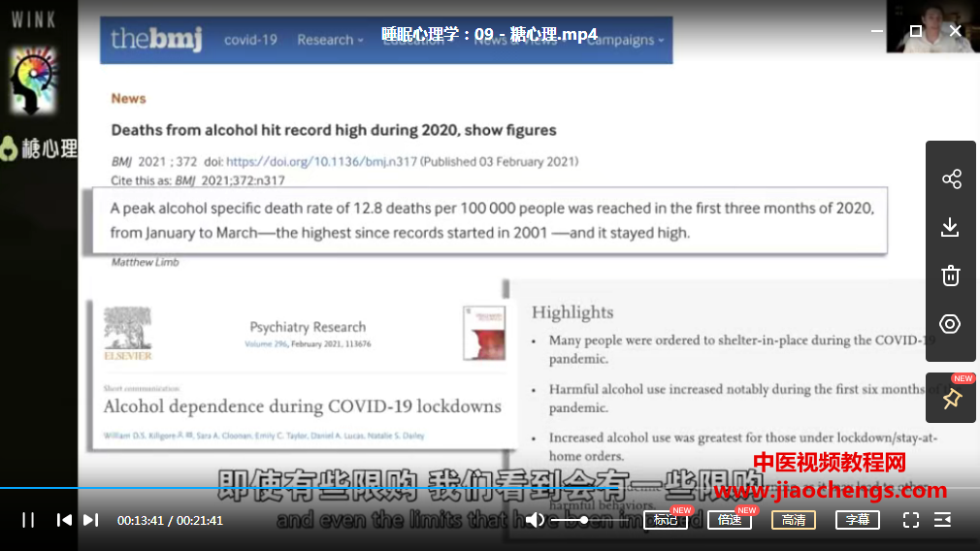Open the doi.org/10.1136/bmj.n317 link
The width and height of the screenshot is (980, 551).
321,162
